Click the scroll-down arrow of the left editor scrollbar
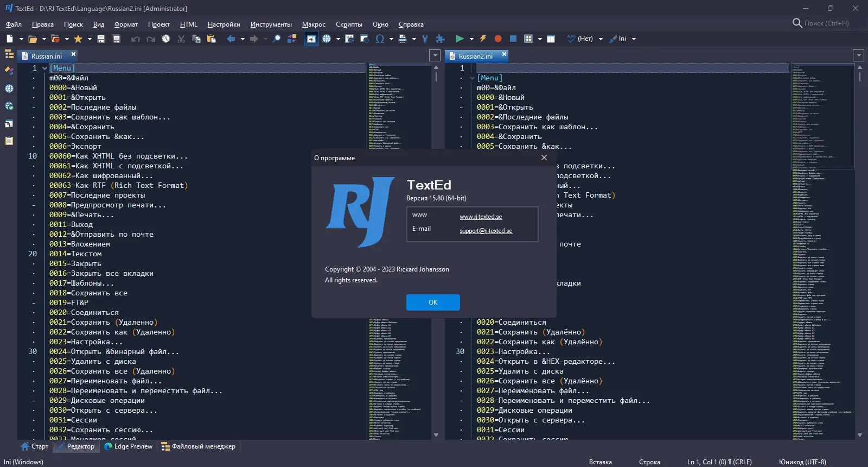 coord(436,435)
